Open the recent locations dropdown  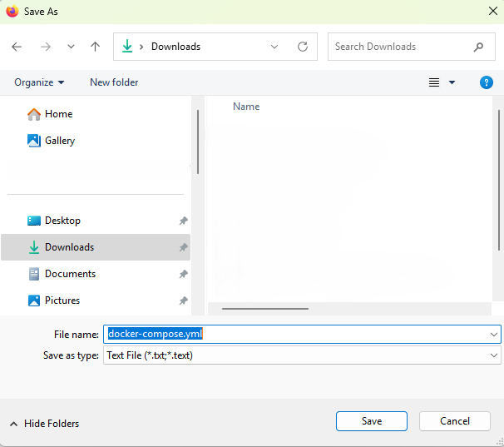(x=71, y=47)
